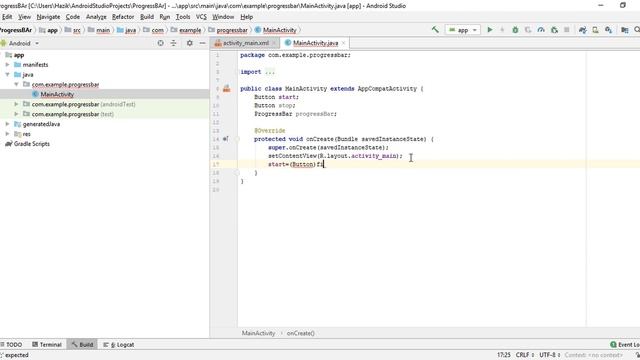640x360 pixels.
Task: Open the Terminal tool window
Action: pos(47,344)
